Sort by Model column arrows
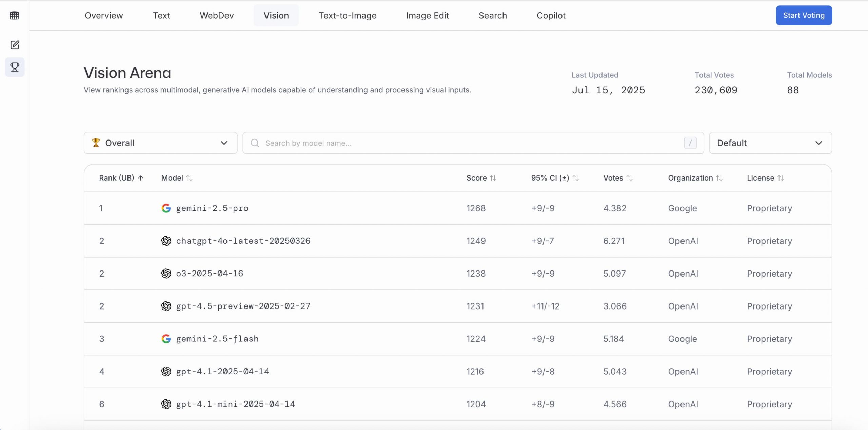Image resolution: width=868 pixels, height=430 pixels. (189, 178)
